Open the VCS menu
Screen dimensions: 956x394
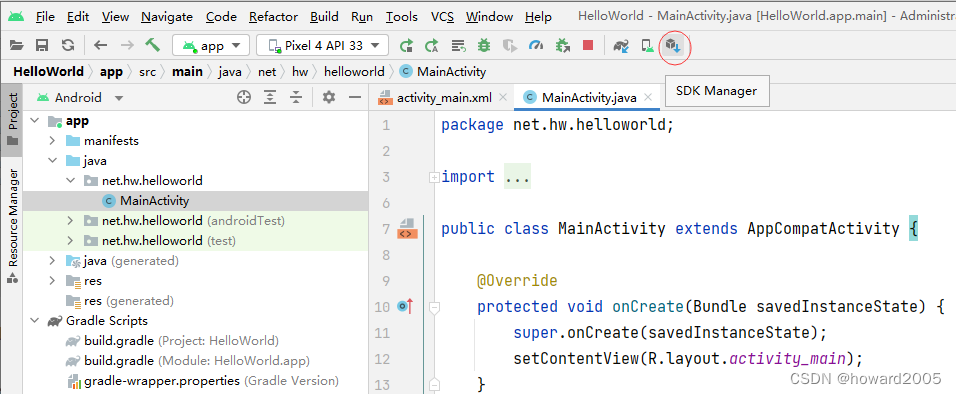coord(442,17)
